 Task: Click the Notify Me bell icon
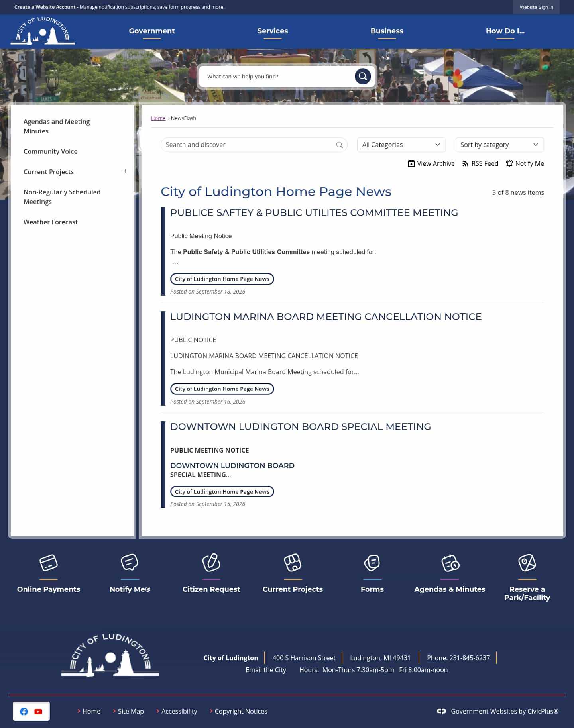pos(509,163)
